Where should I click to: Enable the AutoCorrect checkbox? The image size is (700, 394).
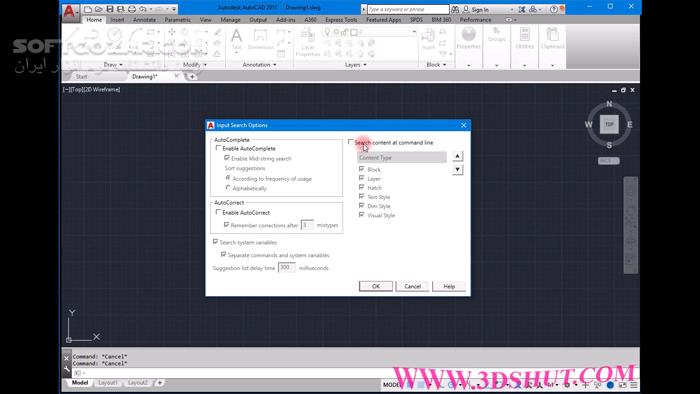click(x=218, y=212)
